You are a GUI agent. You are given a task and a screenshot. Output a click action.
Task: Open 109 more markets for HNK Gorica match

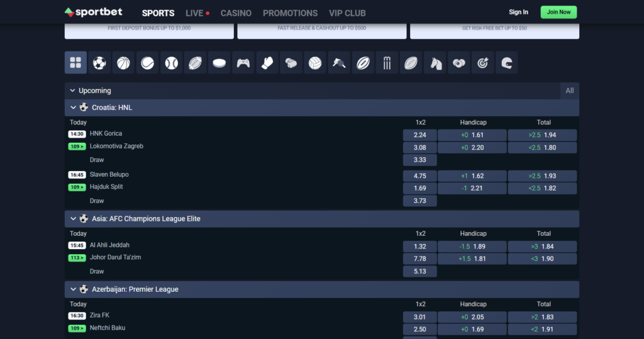[x=77, y=147]
